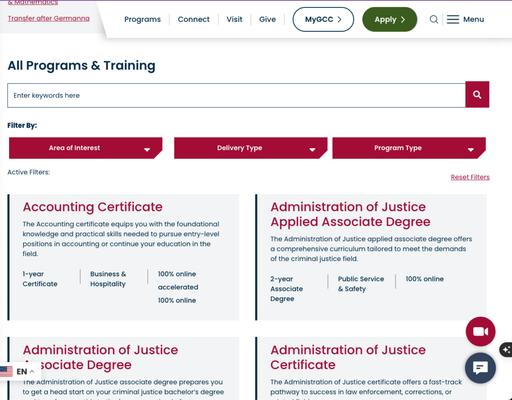This screenshot has width=512, height=400.
Task: Open the Programs nav item
Action: 142,19
